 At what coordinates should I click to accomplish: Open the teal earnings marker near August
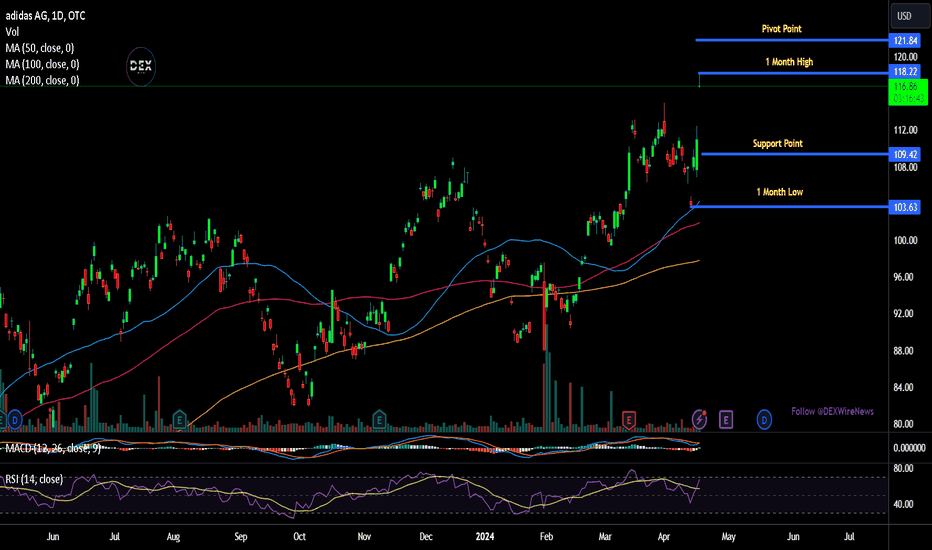click(180, 420)
